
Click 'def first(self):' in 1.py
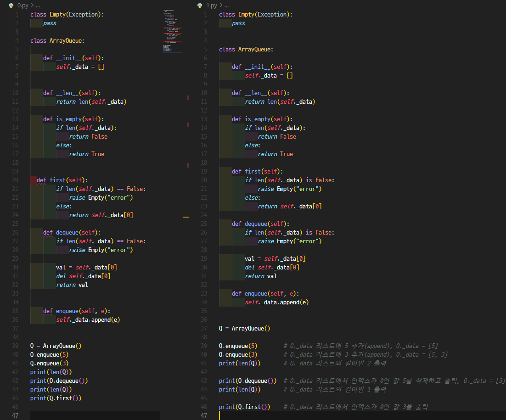pos(257,171)
